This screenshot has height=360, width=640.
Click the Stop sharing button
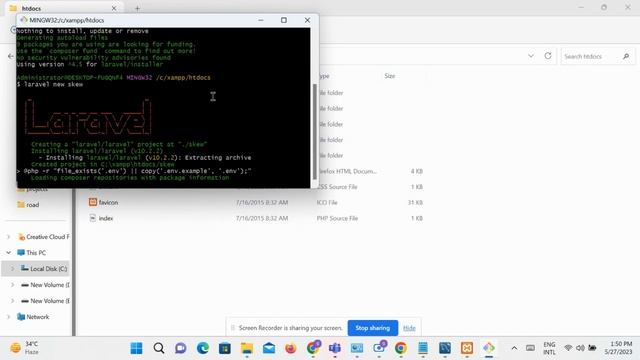click(372, 328)
